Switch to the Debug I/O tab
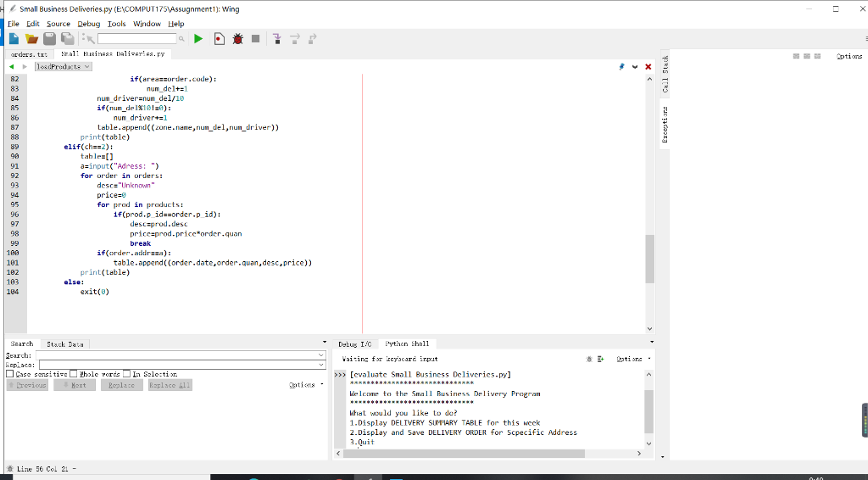 click(x=355, y=344)
